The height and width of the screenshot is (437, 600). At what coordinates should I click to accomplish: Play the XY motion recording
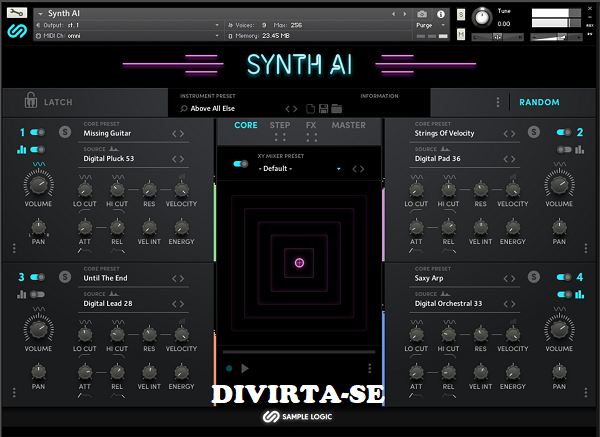coord(245,369)
